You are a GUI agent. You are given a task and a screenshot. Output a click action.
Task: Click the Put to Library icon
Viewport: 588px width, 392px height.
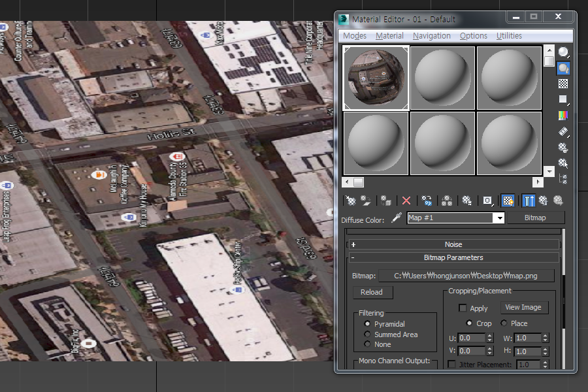pyautogui.click(x=467, y=201)
